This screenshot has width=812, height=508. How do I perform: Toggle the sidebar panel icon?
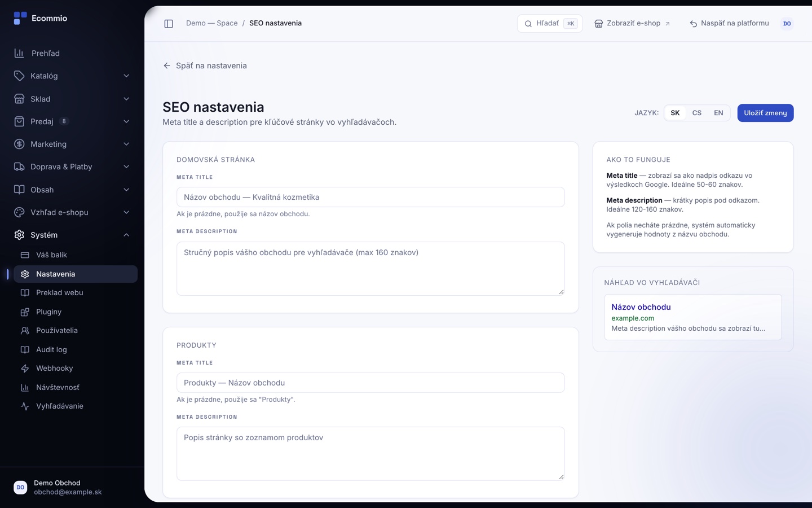169,24
